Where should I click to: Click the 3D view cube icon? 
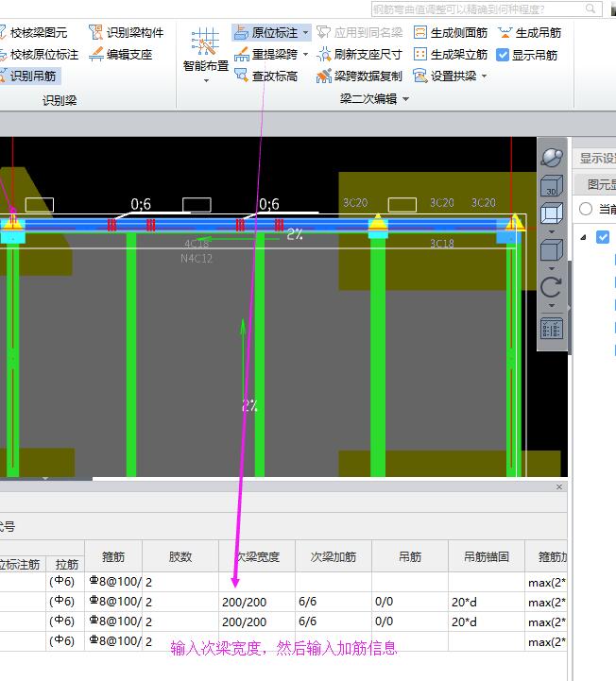pos(552,187)
